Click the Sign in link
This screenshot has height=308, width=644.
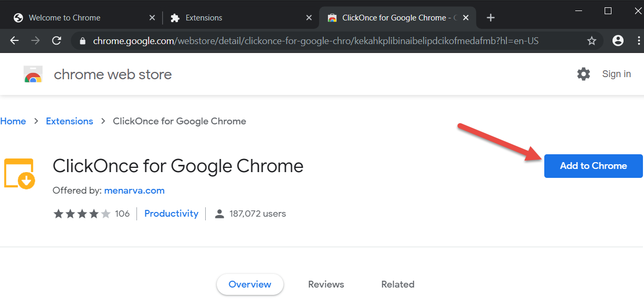pyautogui.click(x=616, y=74)
